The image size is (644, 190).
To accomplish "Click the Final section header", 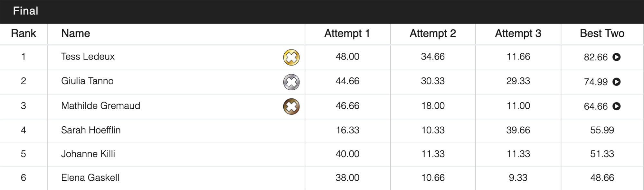I will [x=26, y=11].
